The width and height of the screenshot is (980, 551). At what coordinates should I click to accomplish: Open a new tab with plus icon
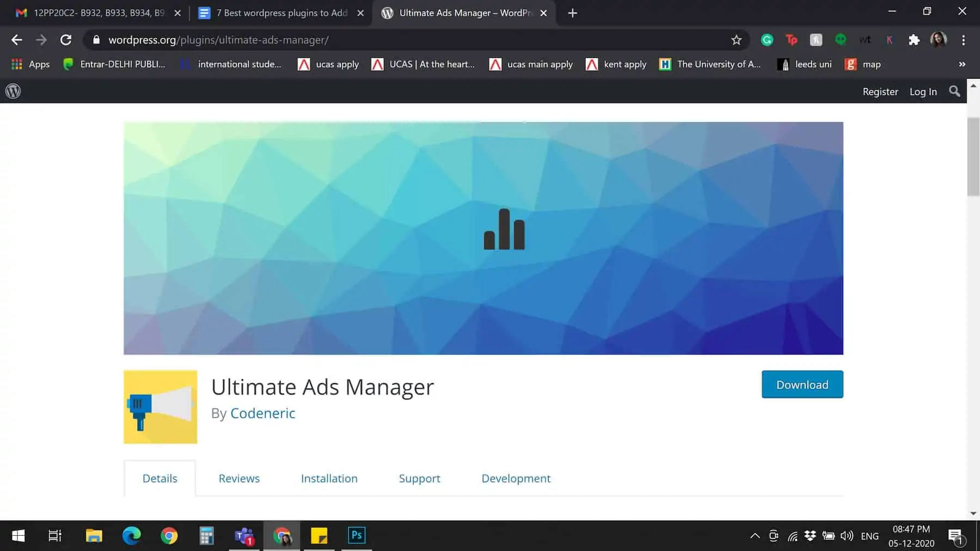click(x=572, y=13)
